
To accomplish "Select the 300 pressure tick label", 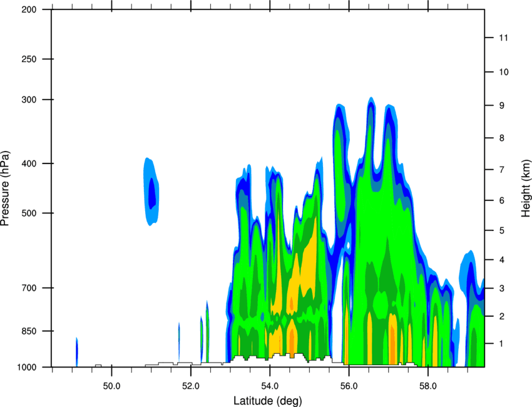I will pyautogui.click(x=29, y=100).
